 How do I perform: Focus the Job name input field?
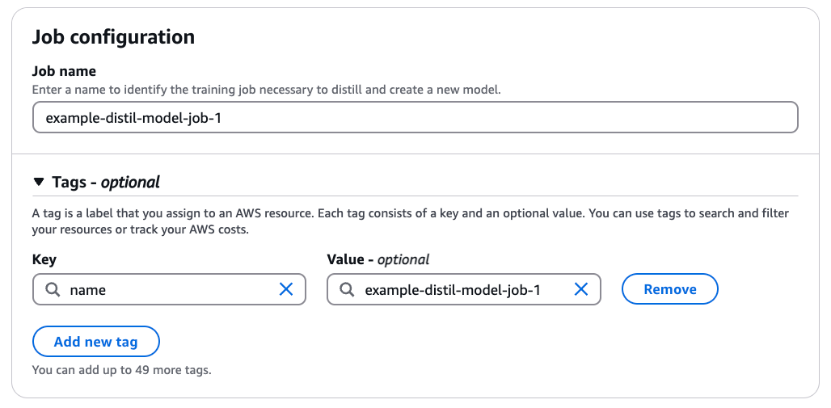[415, 118]
